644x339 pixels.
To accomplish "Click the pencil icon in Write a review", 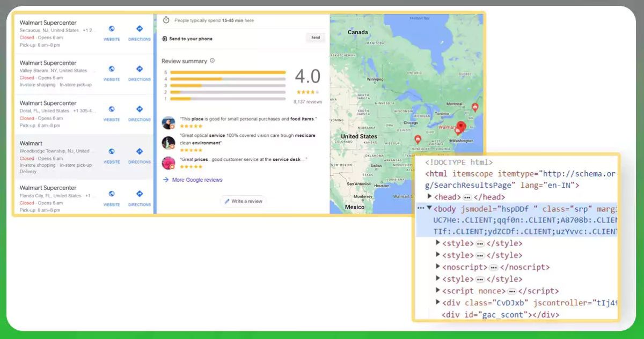I will [x=227, y=201].
